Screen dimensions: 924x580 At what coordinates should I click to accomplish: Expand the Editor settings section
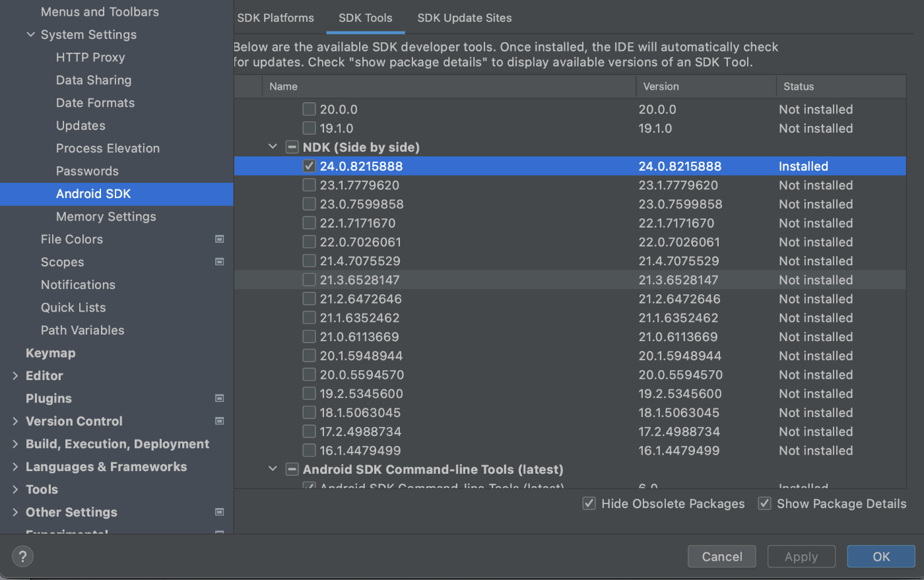[15, 375]
